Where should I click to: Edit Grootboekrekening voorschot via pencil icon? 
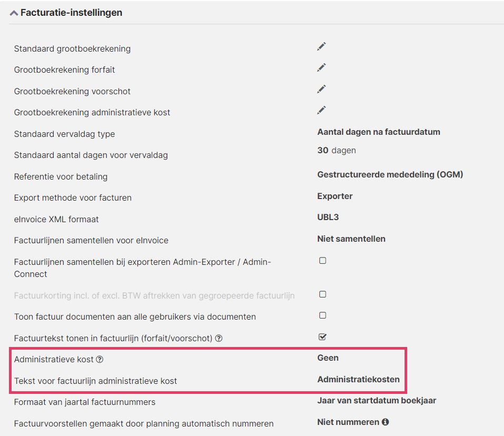click(321, 89)
